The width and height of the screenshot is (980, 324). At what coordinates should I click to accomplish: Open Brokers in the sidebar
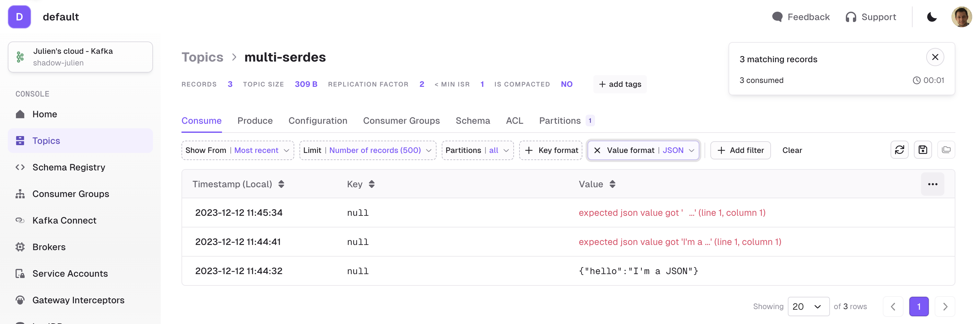pyautogui.click(x=80, y=247)
